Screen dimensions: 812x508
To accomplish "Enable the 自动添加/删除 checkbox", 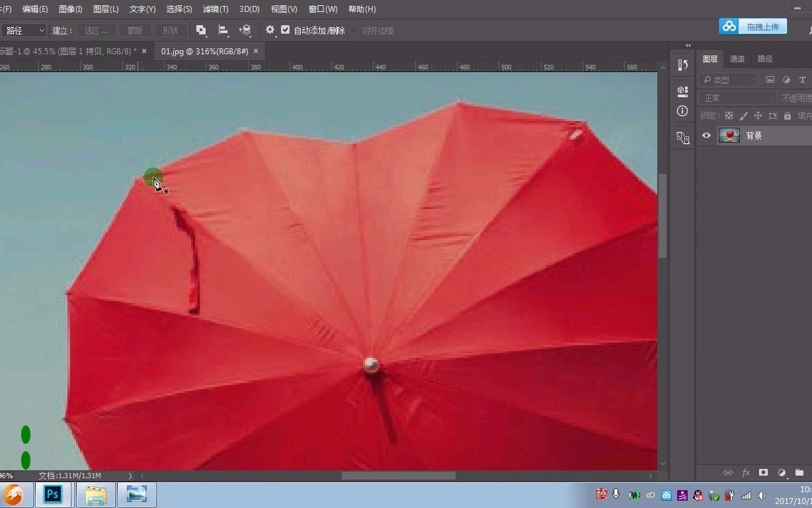I will [285, 30].
